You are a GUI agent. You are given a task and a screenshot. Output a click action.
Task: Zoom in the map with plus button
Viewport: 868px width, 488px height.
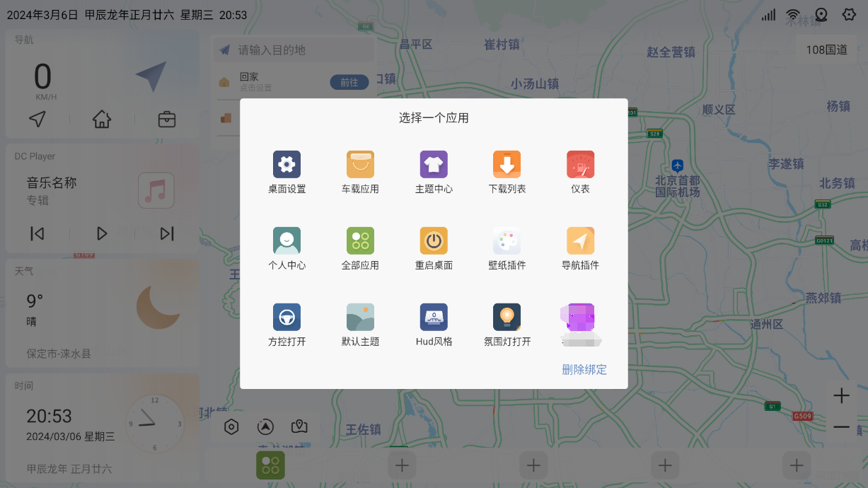(x=841, y=396)
